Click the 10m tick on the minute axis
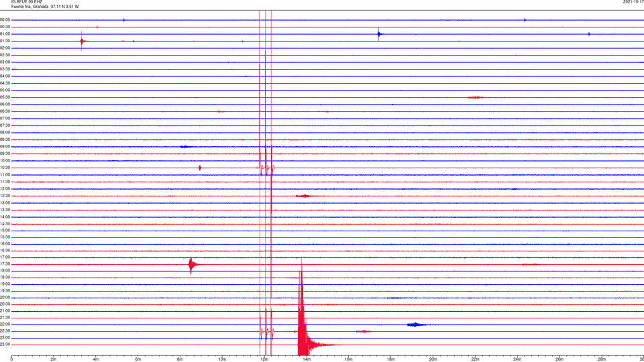The width and height of the screenshot is (644, 362). pos(222,359)
